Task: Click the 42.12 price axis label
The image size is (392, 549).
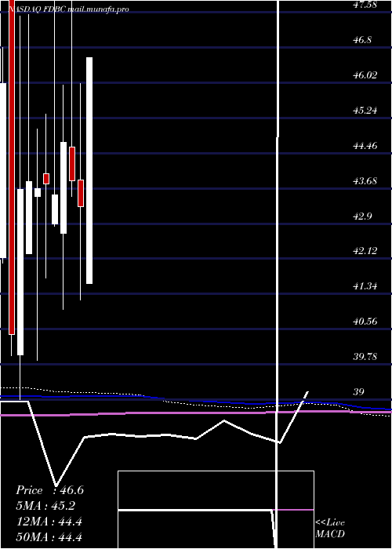Action: (365, 251)
